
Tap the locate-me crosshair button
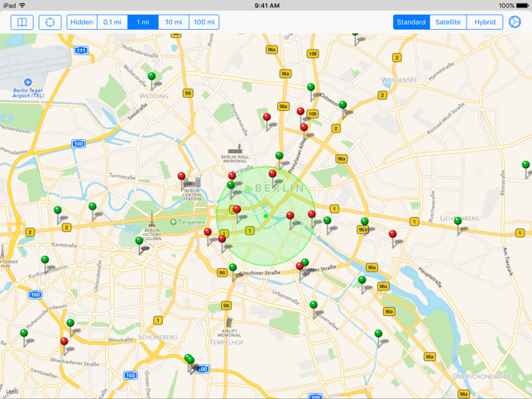coord(50,22)
